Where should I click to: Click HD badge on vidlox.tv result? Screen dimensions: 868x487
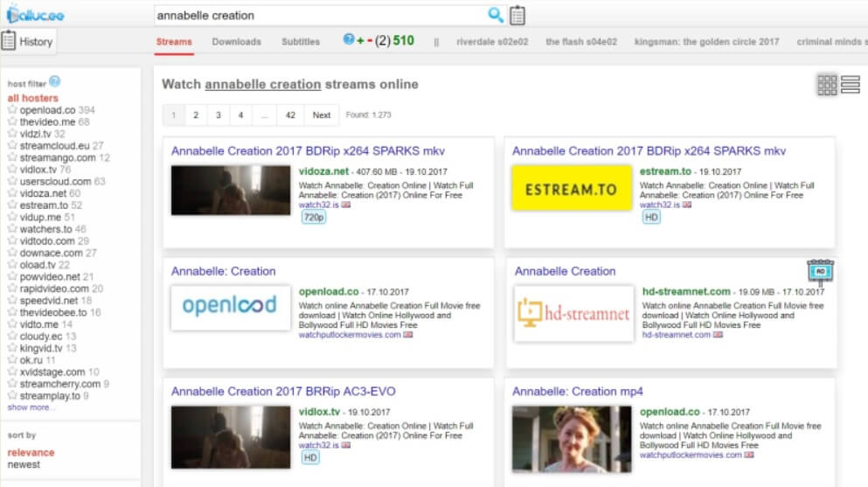coord(310,457)
